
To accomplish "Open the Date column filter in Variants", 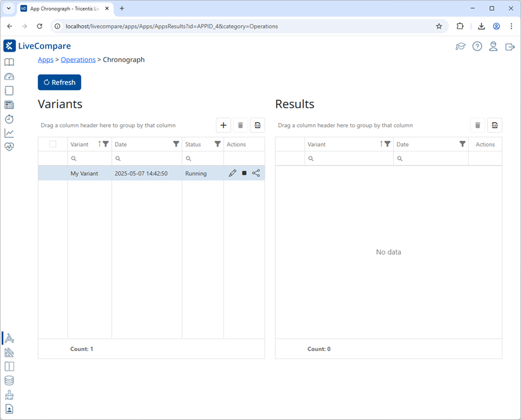I will pyautogui.click(x=176, y=144).
